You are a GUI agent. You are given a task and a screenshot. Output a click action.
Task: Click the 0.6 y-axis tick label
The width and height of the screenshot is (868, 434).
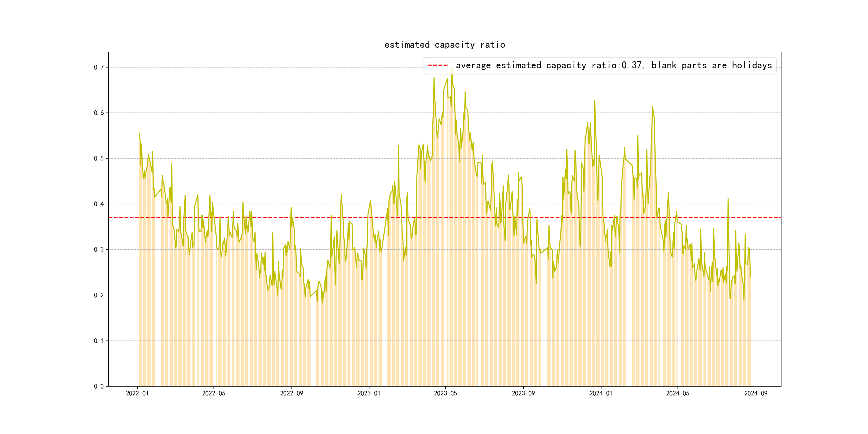[99, 113]
